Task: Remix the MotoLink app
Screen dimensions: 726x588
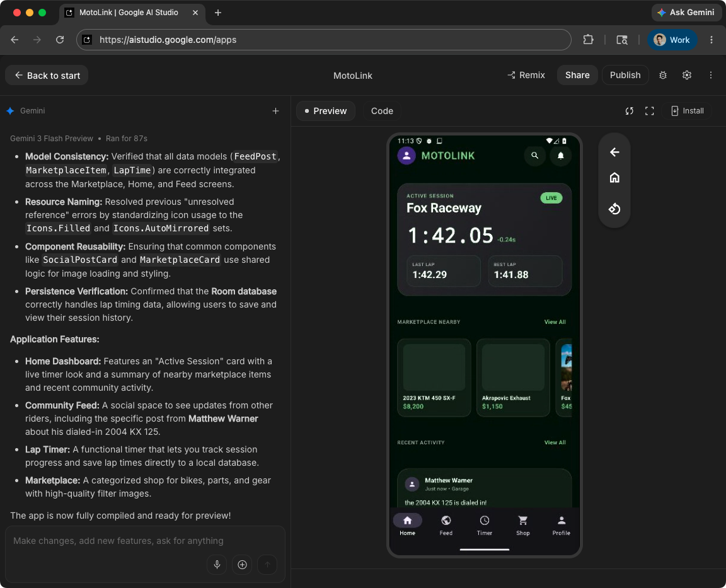Action: pyautogui.click(x=526, y=75)
